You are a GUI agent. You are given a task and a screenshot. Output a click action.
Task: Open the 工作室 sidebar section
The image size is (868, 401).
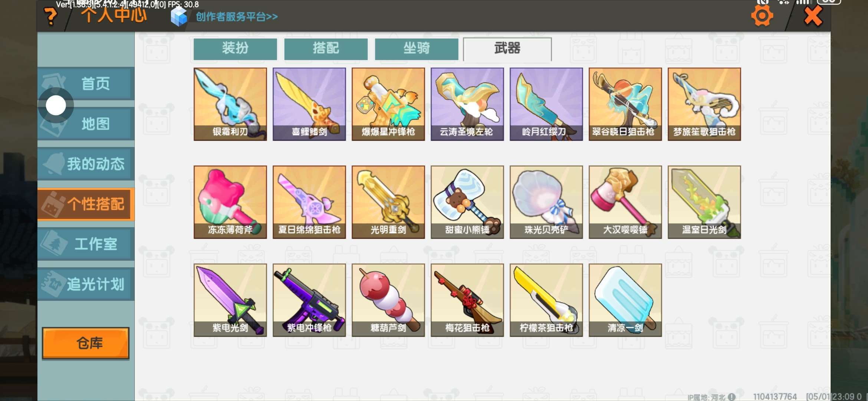pos(86,244)
